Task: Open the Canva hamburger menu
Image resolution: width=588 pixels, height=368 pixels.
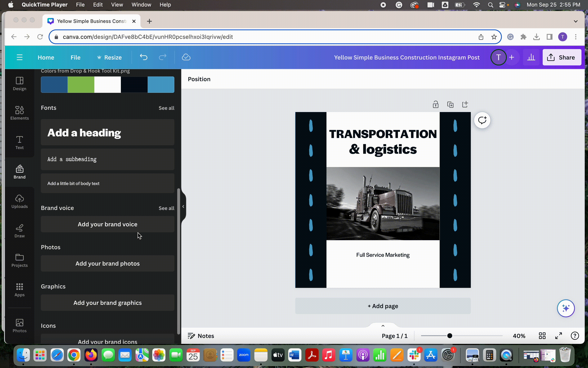Action: [x=19, y=57]
